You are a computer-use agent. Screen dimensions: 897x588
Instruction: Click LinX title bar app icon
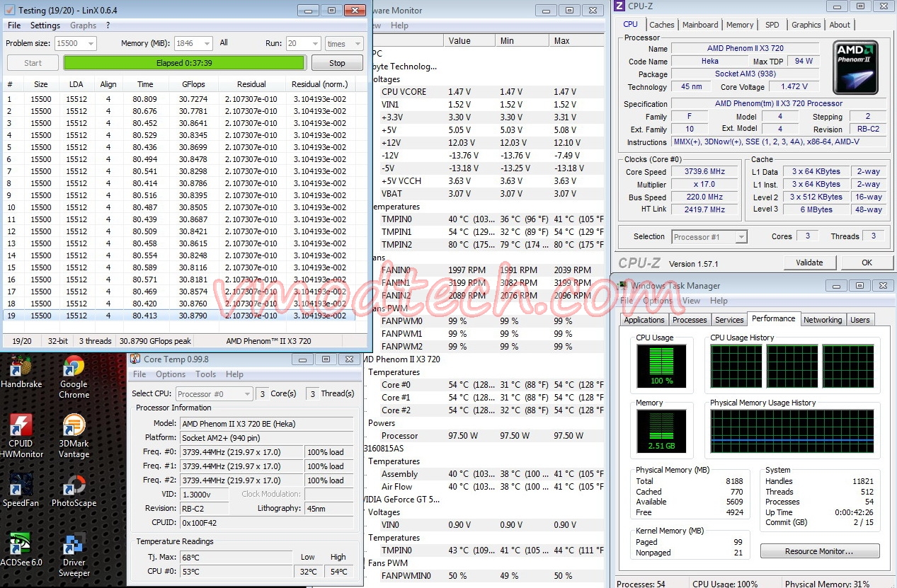point(10,11)
